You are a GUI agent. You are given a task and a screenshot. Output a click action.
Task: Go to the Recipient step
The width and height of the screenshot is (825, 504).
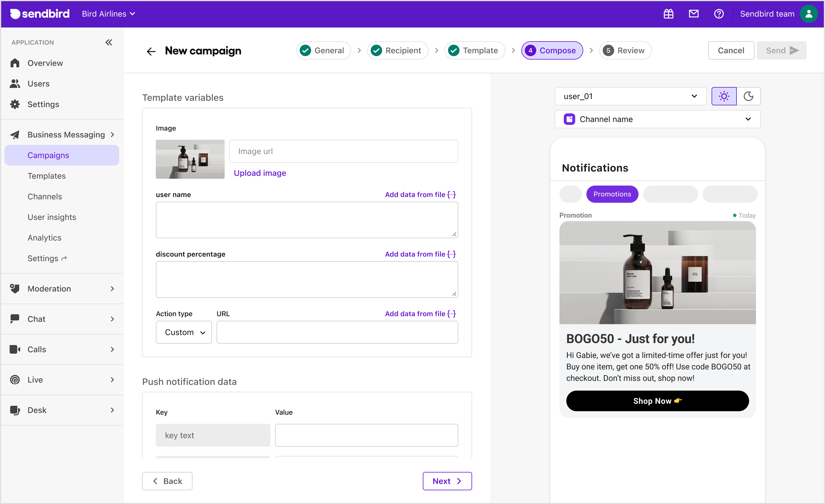coord(397,50)
